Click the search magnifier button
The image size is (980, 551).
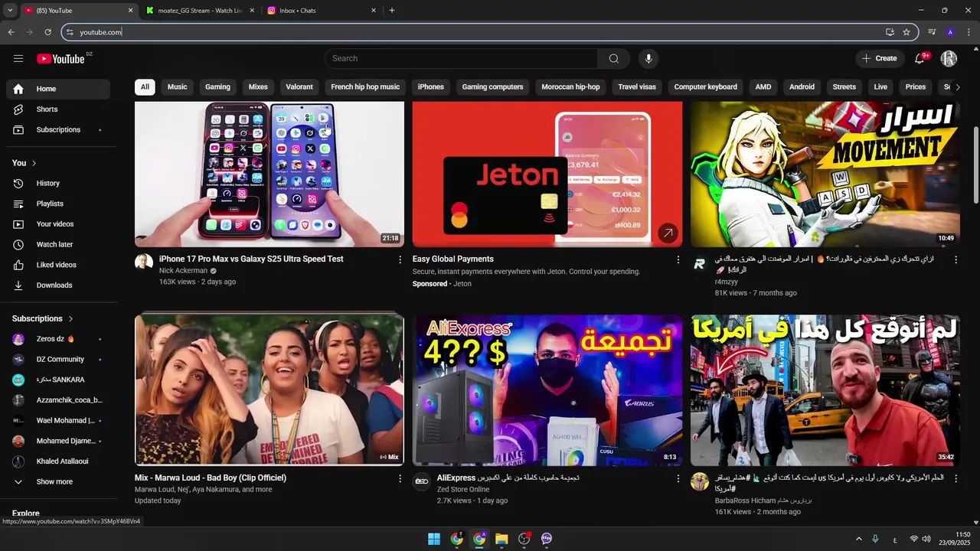tap(614, 58)
